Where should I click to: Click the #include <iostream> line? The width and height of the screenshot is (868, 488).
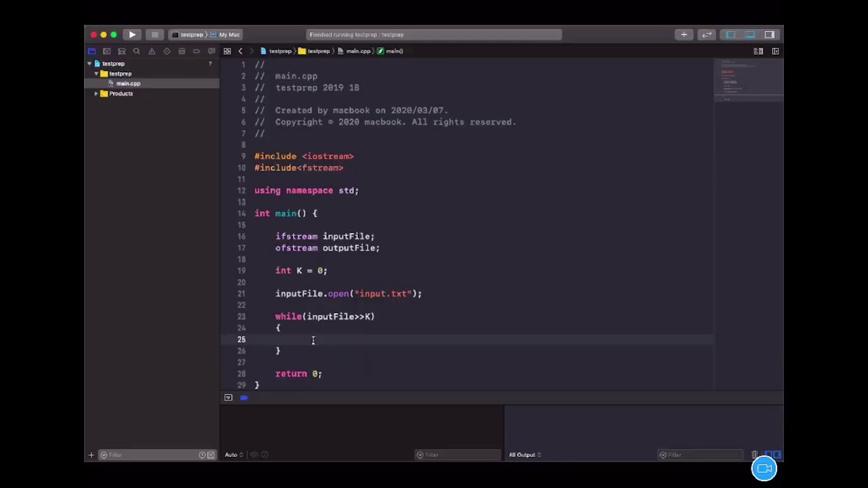tap(304, 157)
